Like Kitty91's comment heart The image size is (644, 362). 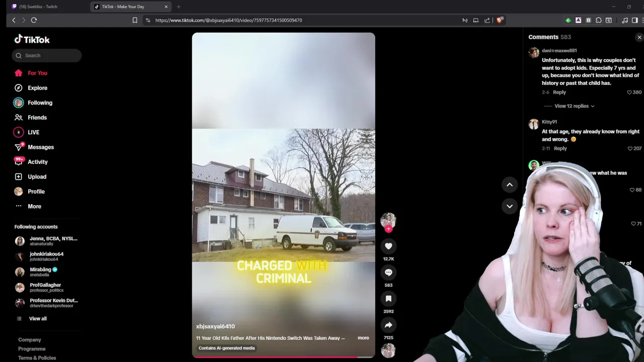point(630,149)
